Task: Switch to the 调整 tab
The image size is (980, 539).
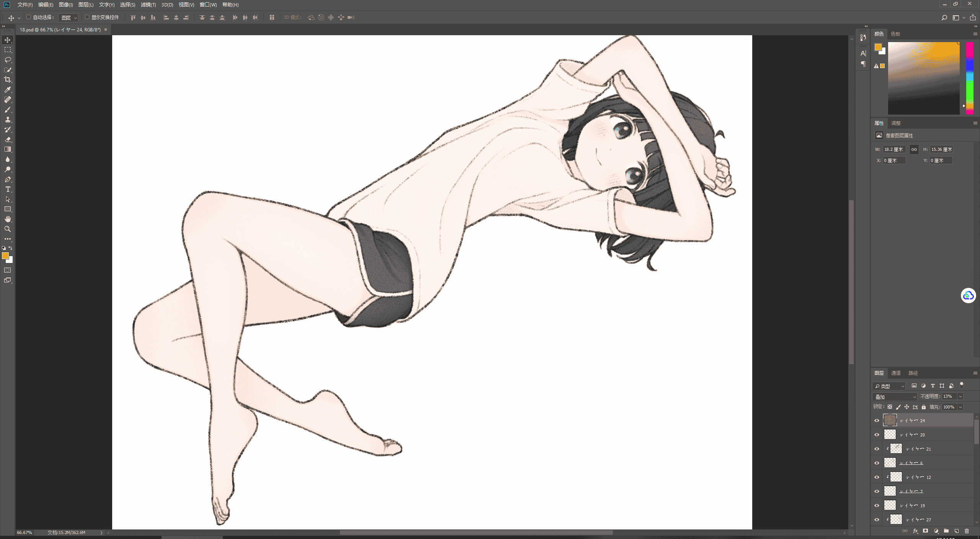Action: [x=896, y=123]
